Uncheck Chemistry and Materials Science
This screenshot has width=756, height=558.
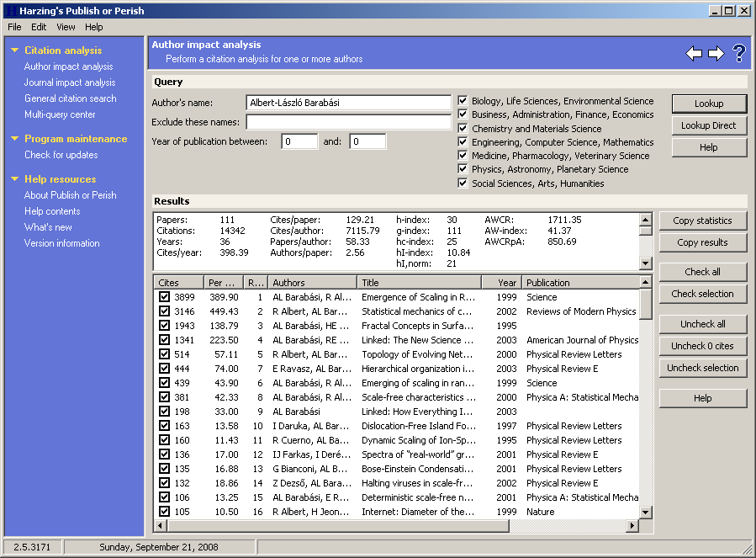pos(463,129)
